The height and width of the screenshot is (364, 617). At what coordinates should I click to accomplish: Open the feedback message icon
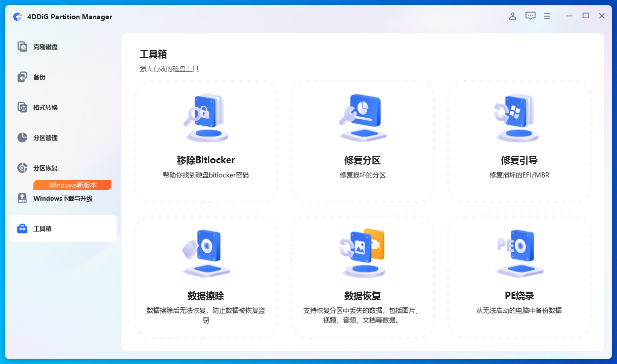(x=530, y=16)
